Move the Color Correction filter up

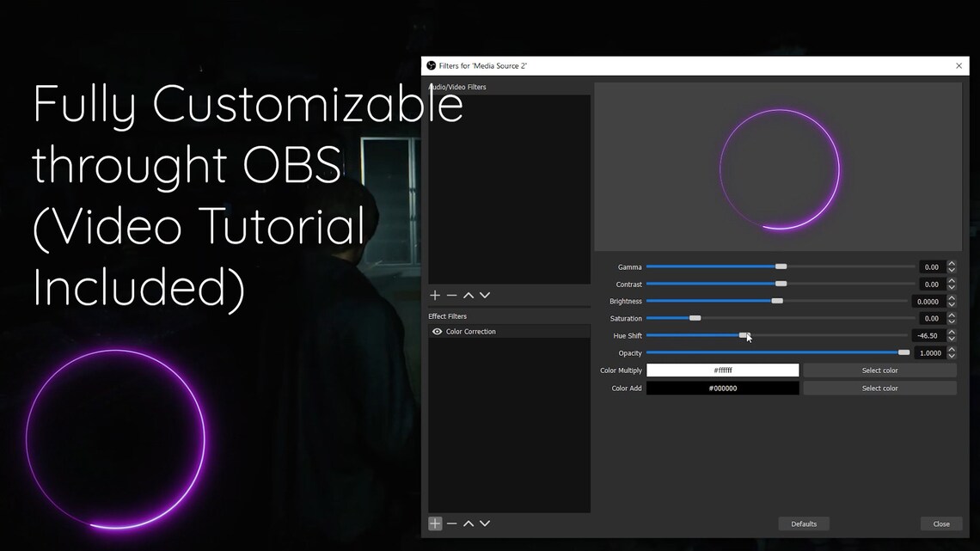coord(469,523)
